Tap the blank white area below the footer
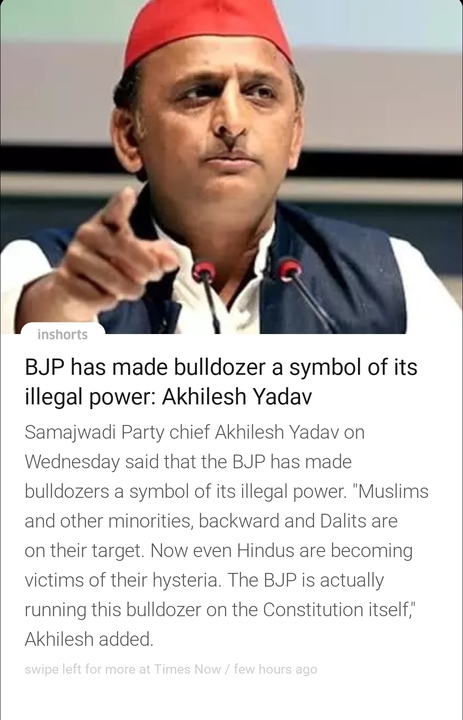Image resolution: width=463 pixels, height=720 pixels. coord(232,700)
